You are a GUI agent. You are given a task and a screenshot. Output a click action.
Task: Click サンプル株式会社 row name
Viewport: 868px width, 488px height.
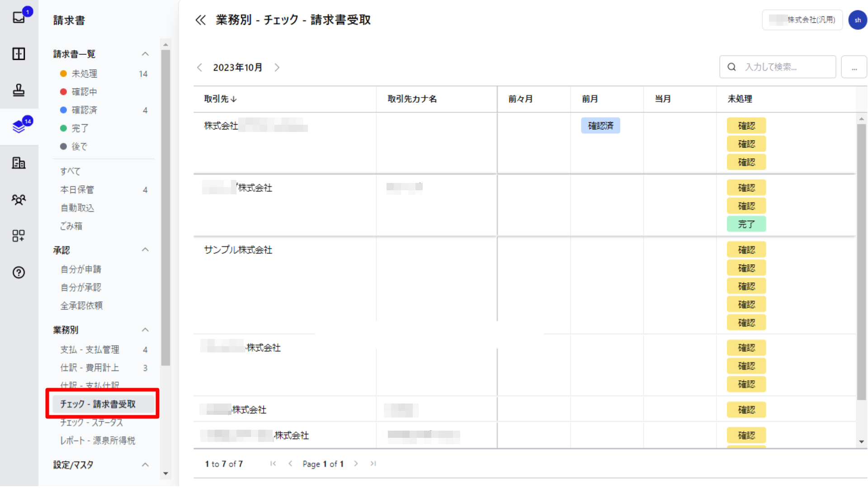(238, 250)
